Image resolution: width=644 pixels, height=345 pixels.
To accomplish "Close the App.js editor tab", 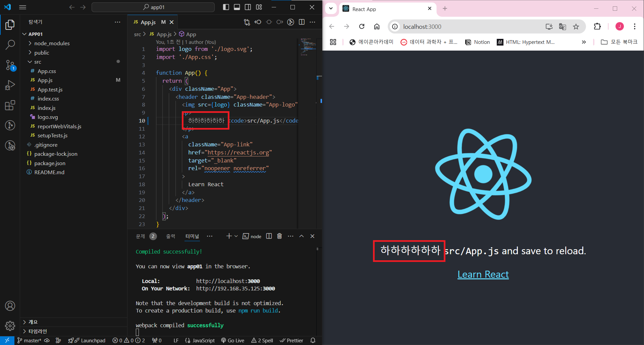I will click(x=172, y=22).
